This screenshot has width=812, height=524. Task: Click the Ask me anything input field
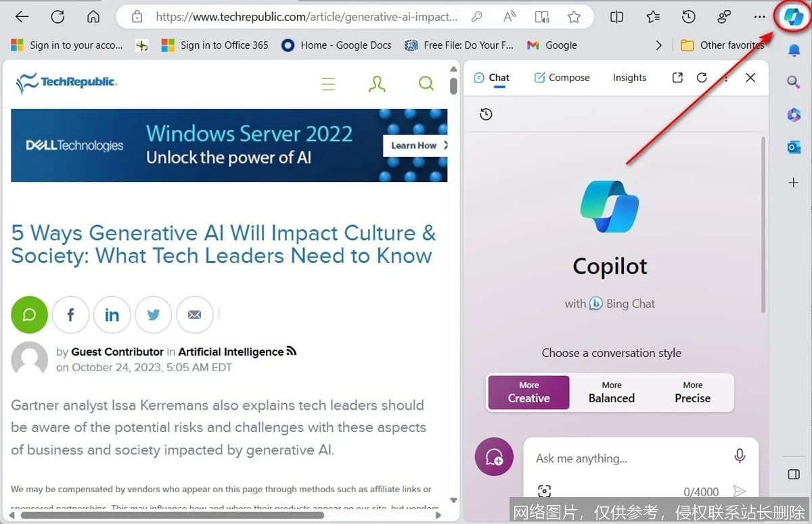pyautogui.click(x=609, y=458)
